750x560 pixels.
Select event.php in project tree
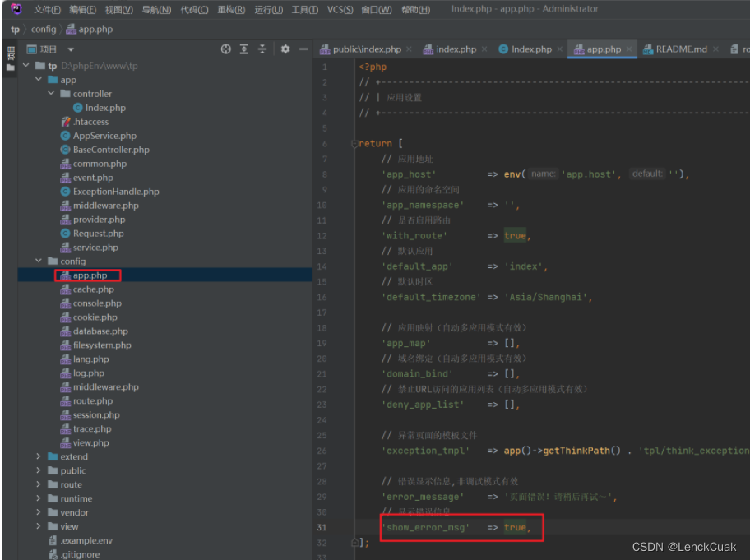point(87,178)
